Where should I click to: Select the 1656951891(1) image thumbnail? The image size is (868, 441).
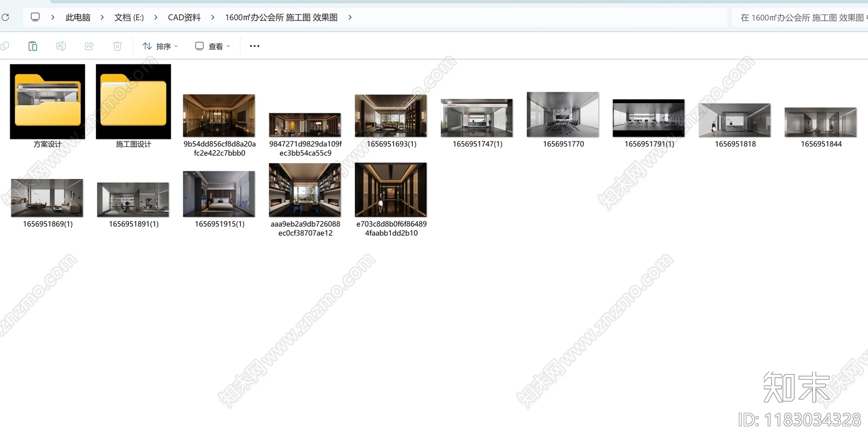(x=133, y=200)
